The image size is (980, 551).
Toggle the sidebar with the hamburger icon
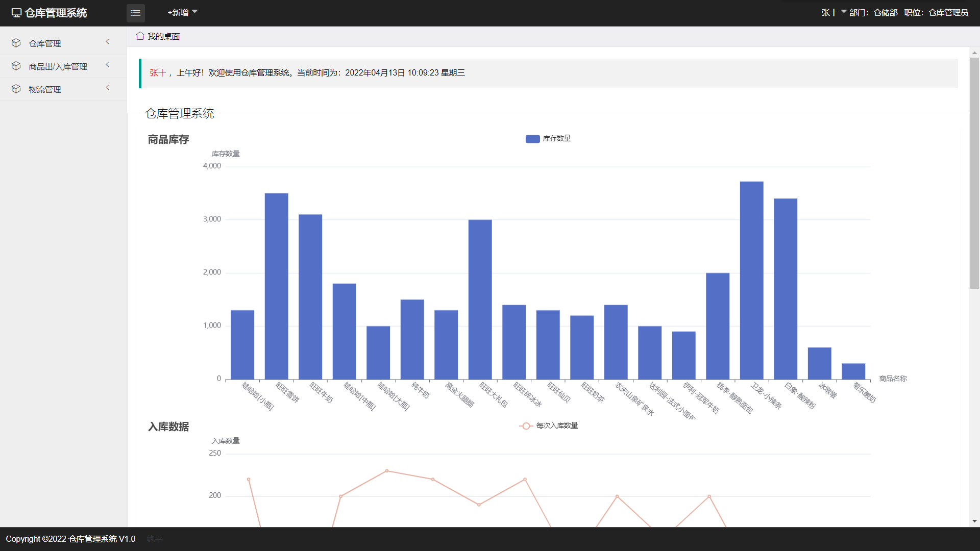[x=135, y=13]
